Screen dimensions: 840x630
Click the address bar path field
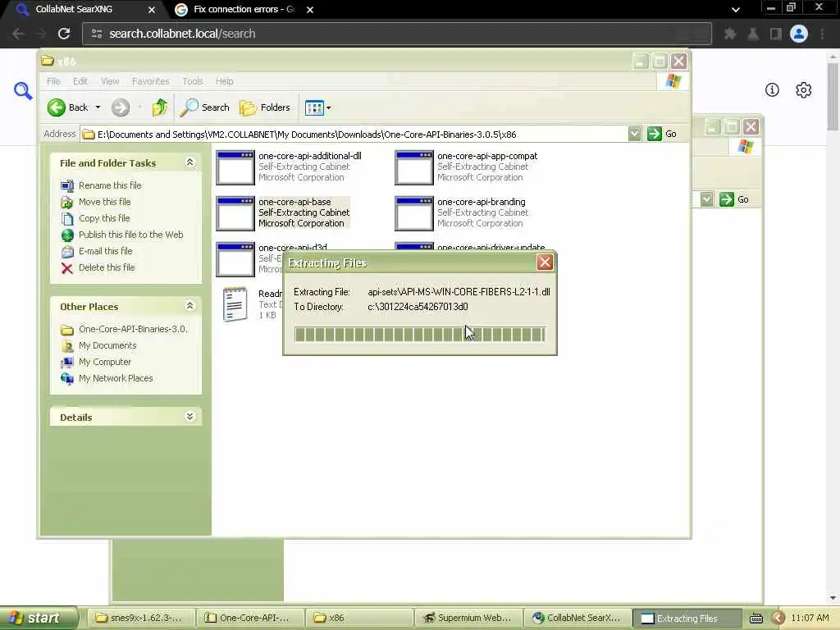pyautogui.click(x=354, y=135)
